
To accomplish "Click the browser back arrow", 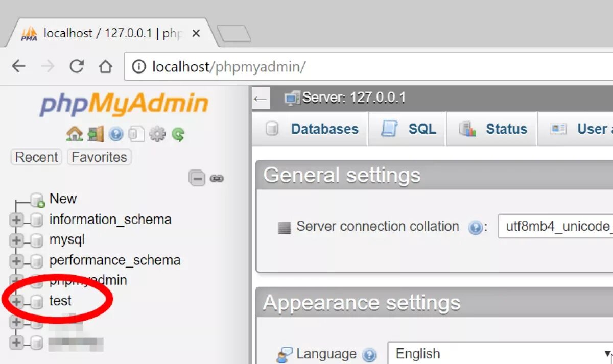I will click(x=18, y=66).
